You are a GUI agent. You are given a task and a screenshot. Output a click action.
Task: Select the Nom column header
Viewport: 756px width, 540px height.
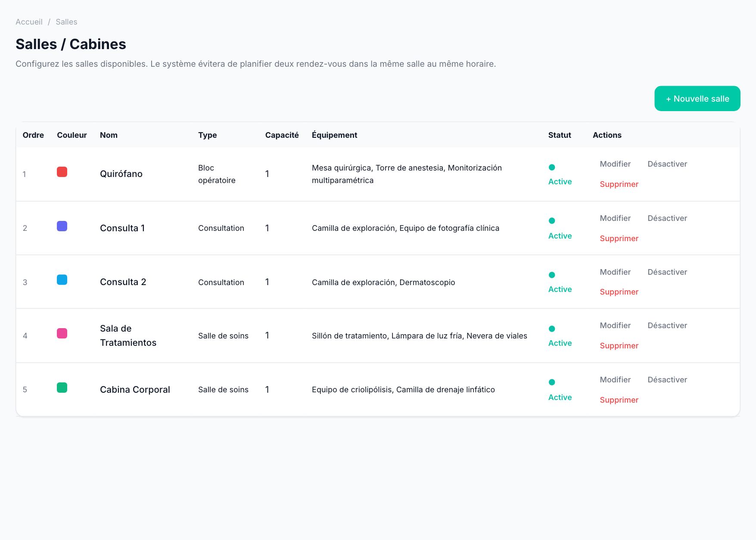[109, 135]
